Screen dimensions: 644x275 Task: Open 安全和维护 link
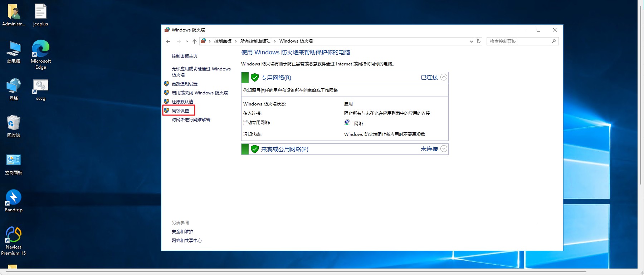coord(182,232)
